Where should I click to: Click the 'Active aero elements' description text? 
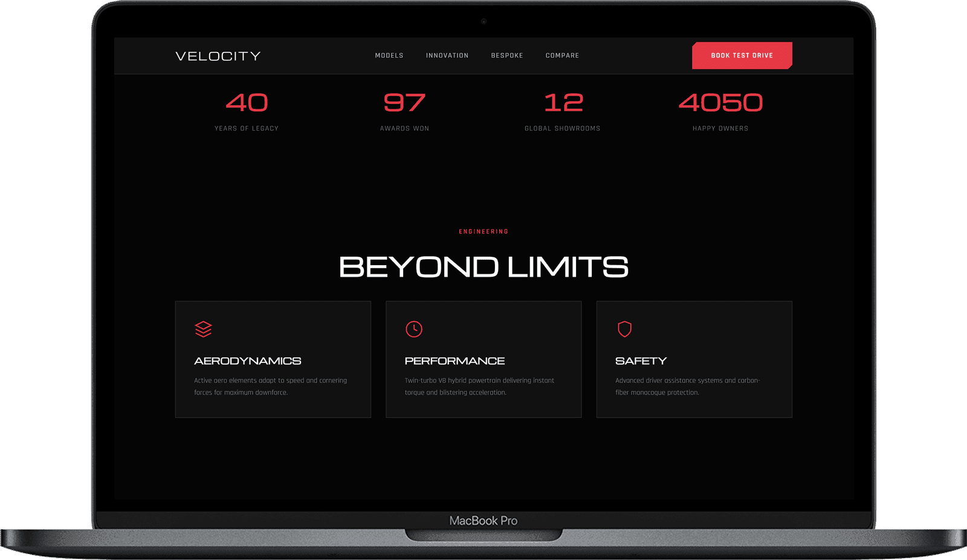point(270,387)
